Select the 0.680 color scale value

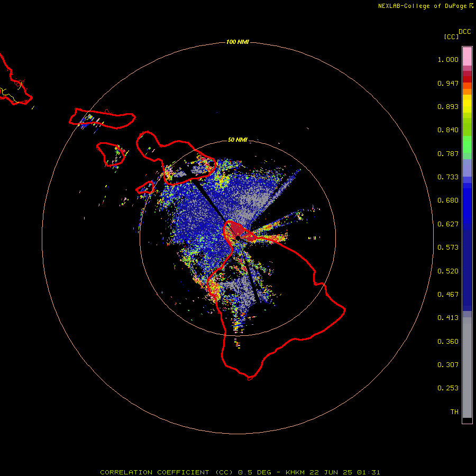[448, 200]
